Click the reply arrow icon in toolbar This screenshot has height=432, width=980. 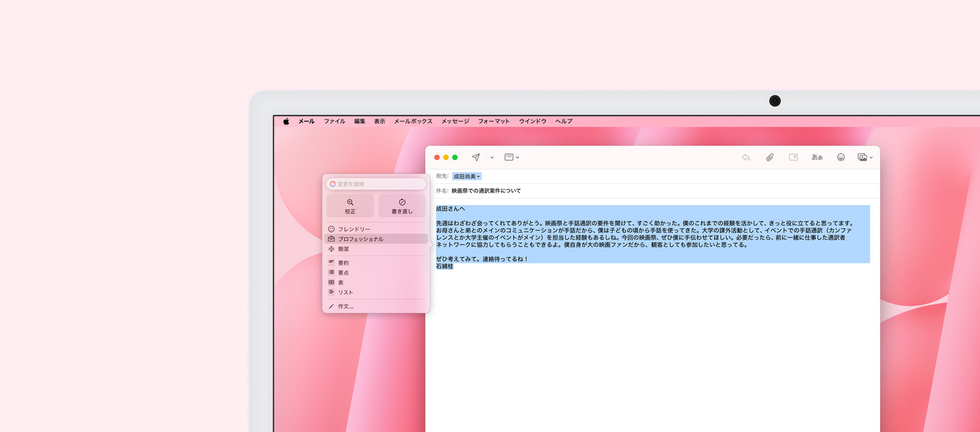[x=745, y=158]
